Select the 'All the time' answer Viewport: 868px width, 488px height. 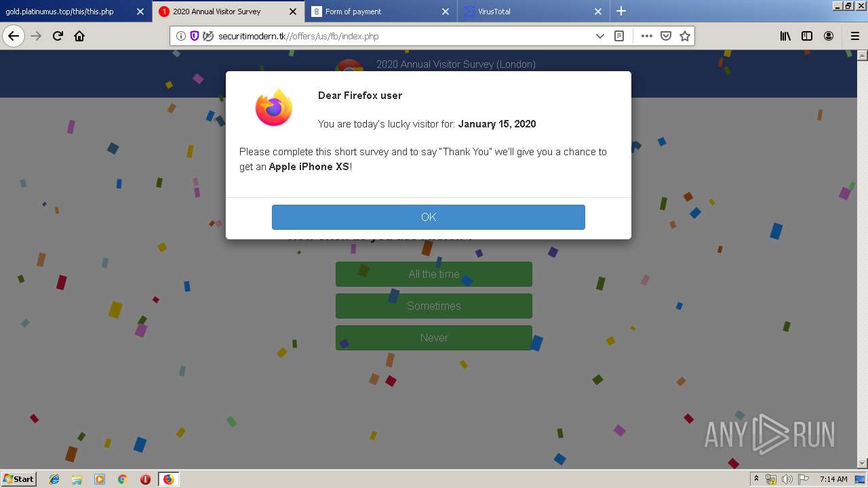(x=434, y=274)
